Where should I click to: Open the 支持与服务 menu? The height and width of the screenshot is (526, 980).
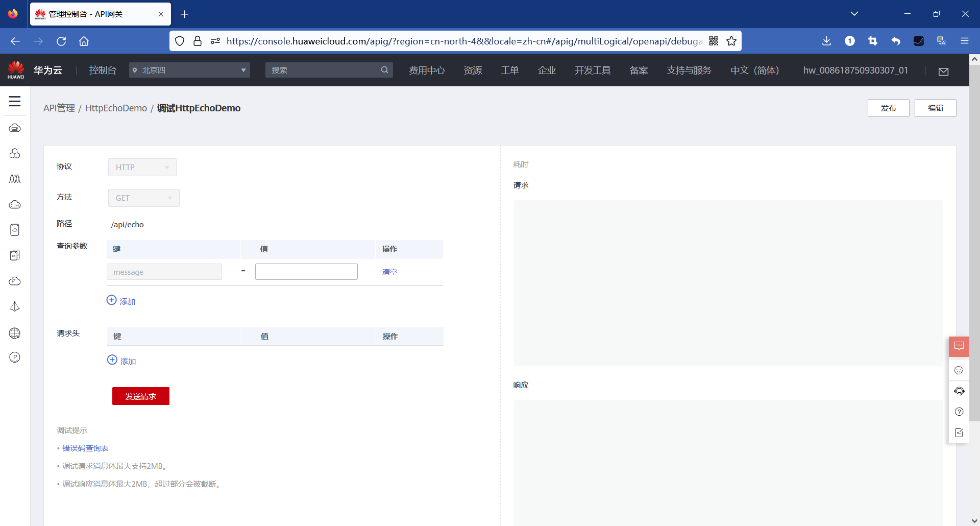tap(689, 70)
